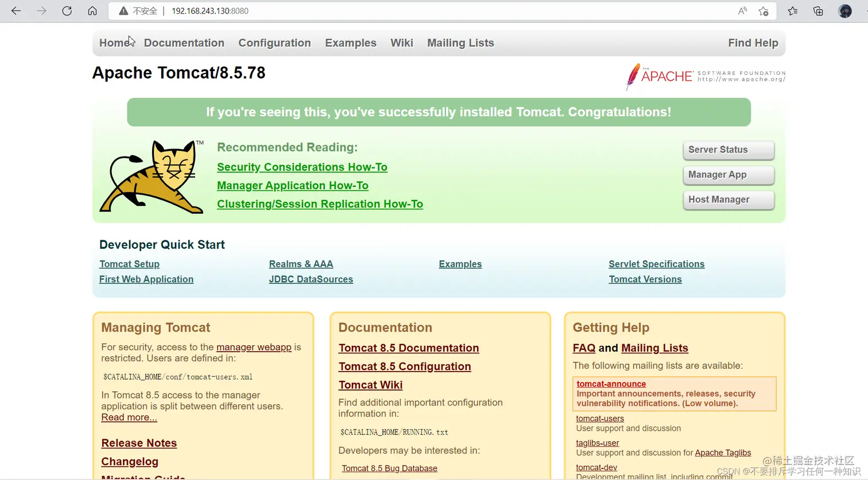
Task: Open the favorites list icon
Action: point(793,11)
